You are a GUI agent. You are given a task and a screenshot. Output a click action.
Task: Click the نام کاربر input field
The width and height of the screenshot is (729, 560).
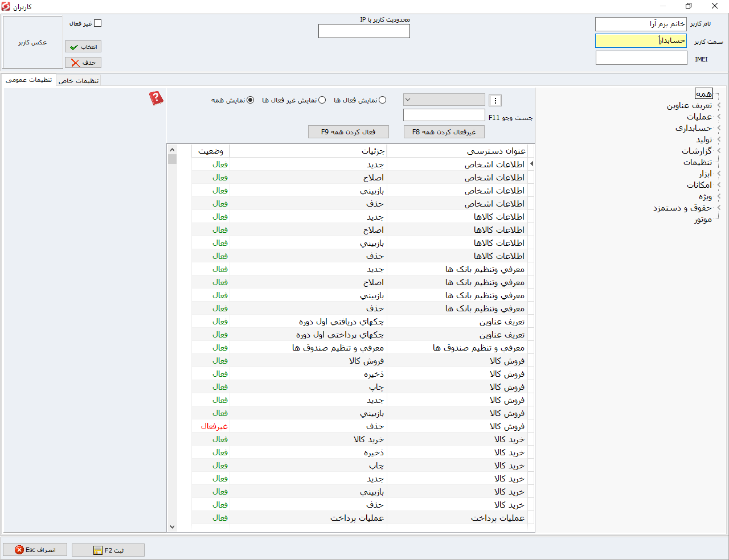click(x=641, y=24)
